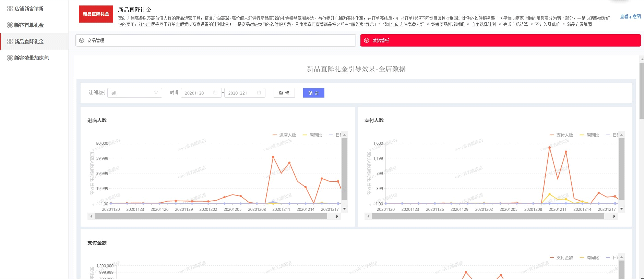The height and width of the screenshot is (279, 644).
Task: Click the 确定 confirm button
Action: tap(313, 93)
